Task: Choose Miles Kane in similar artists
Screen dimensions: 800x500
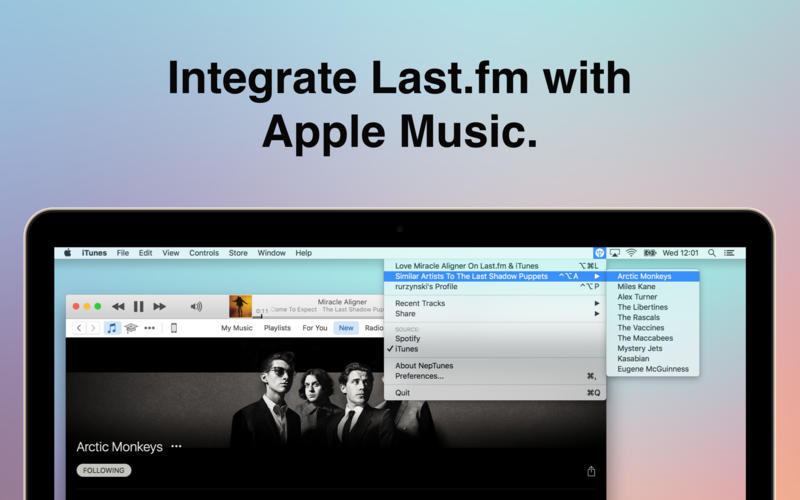Action: [653, 286]
